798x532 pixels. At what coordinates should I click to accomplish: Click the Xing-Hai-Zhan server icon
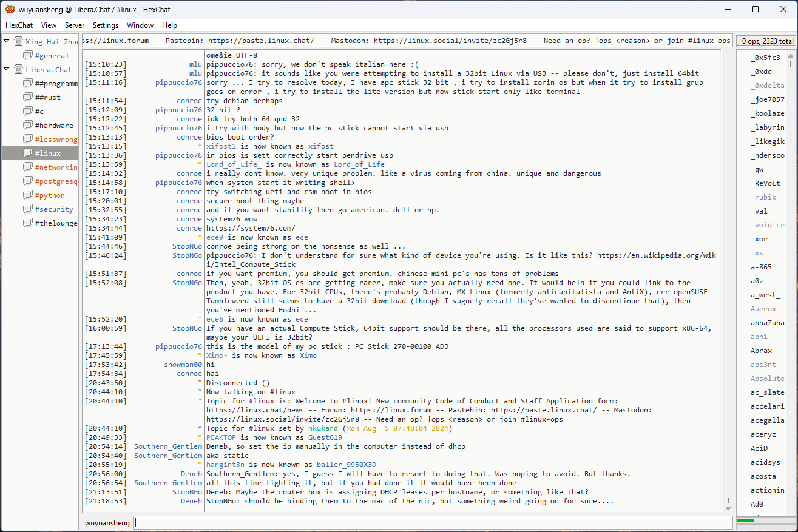(x=18, y=42)
